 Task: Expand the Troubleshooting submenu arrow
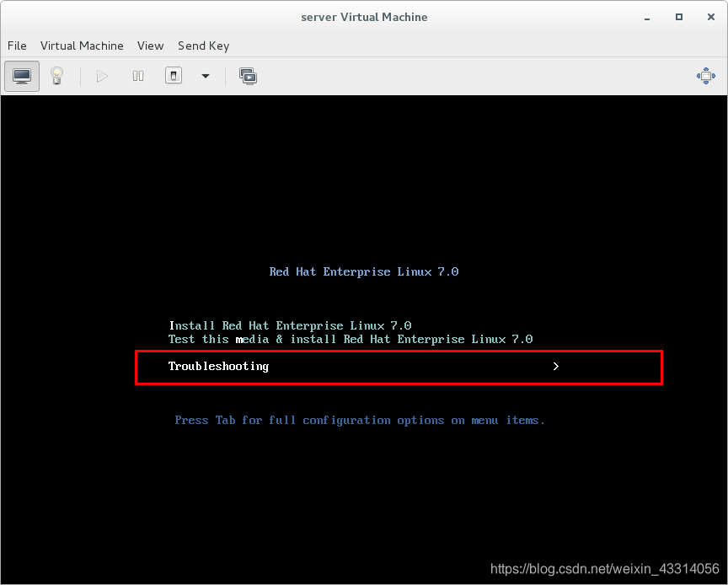556,367
